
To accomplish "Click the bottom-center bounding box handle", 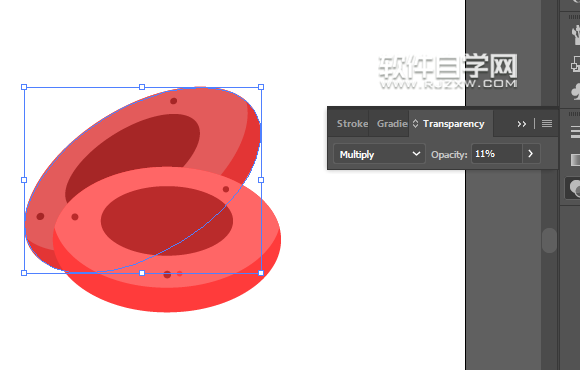I will (x=142, y=273).
